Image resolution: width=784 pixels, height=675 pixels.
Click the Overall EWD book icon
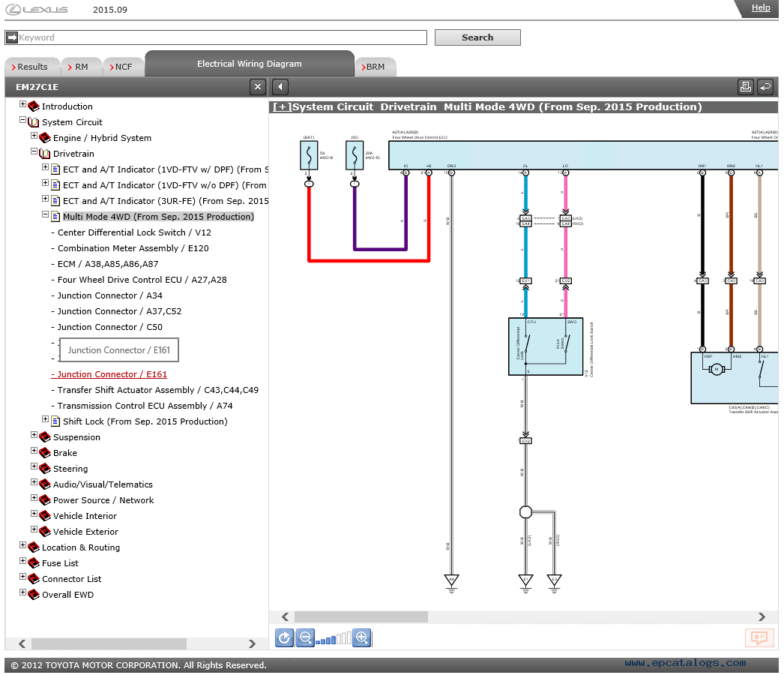34,595
